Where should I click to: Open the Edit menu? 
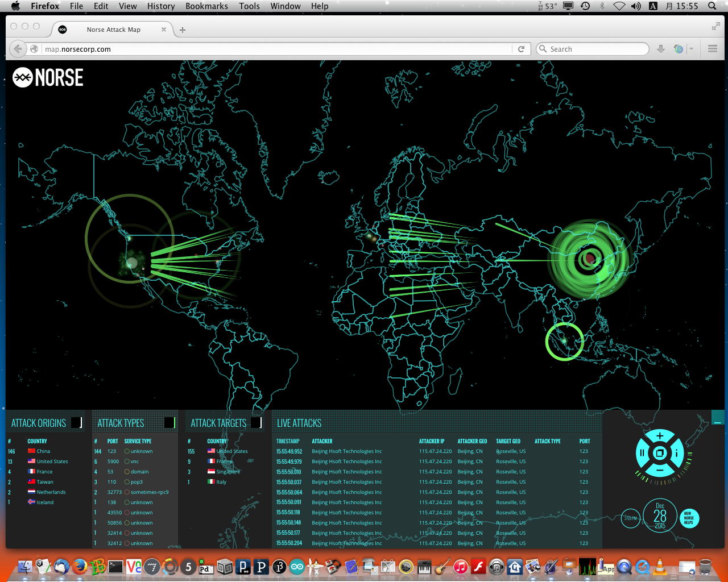coord(101,6)
